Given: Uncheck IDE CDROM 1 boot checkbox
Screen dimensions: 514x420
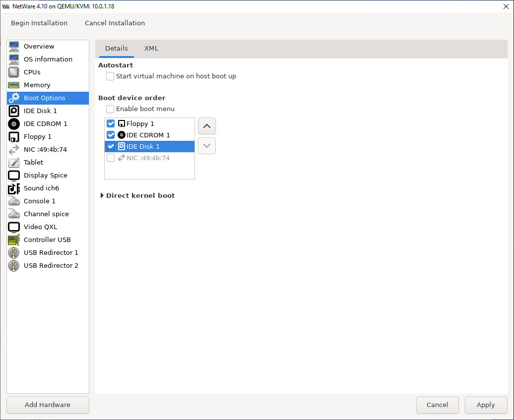Looking at the screenshot, I should 111,135.
